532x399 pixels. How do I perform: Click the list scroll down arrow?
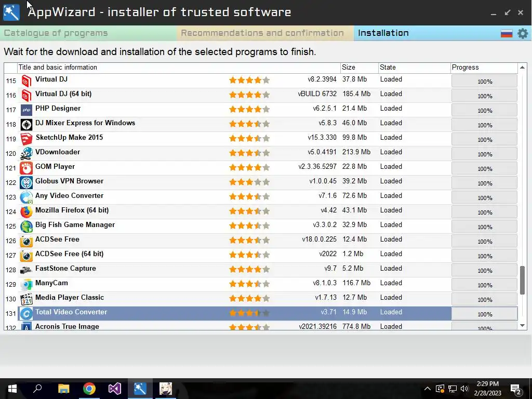[523, 326]
